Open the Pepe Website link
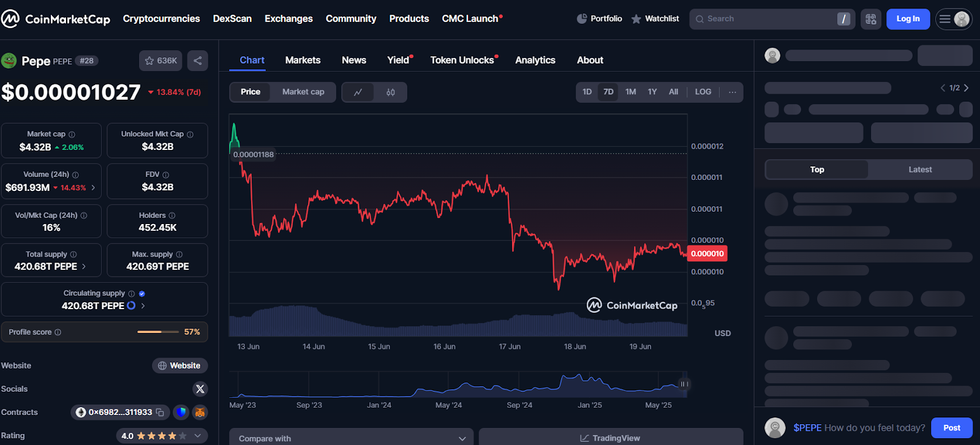 coord(179,365)
